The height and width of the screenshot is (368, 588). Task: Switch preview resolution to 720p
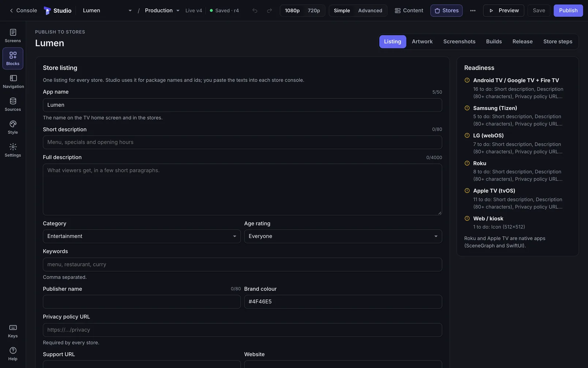(x=314, y=11)
